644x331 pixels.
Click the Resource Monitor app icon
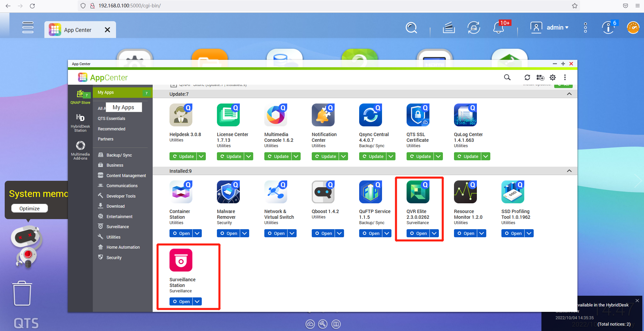(x=465, y=192)
